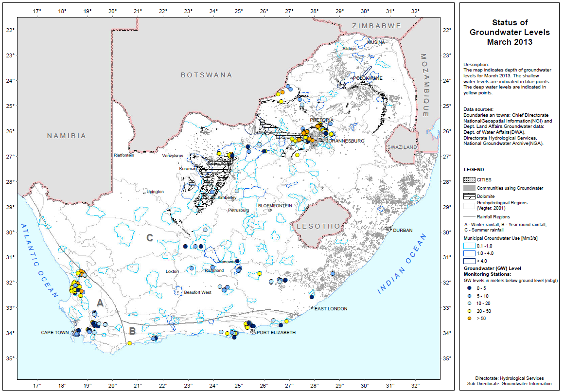Click the Rainfall Regions legend line
Screen dimensions: 564x392
point(470,217)
